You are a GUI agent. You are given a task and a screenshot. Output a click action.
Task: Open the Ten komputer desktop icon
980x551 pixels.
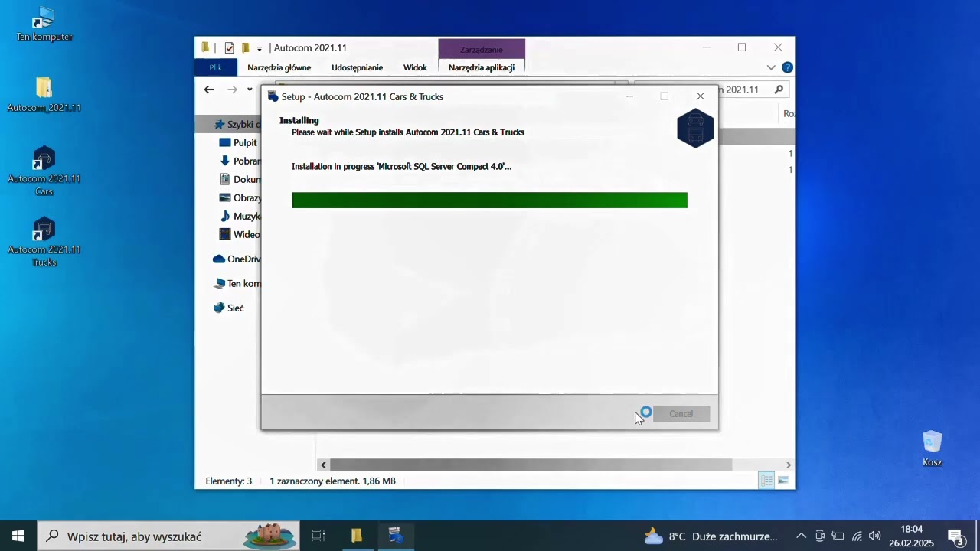pos(44,24)
